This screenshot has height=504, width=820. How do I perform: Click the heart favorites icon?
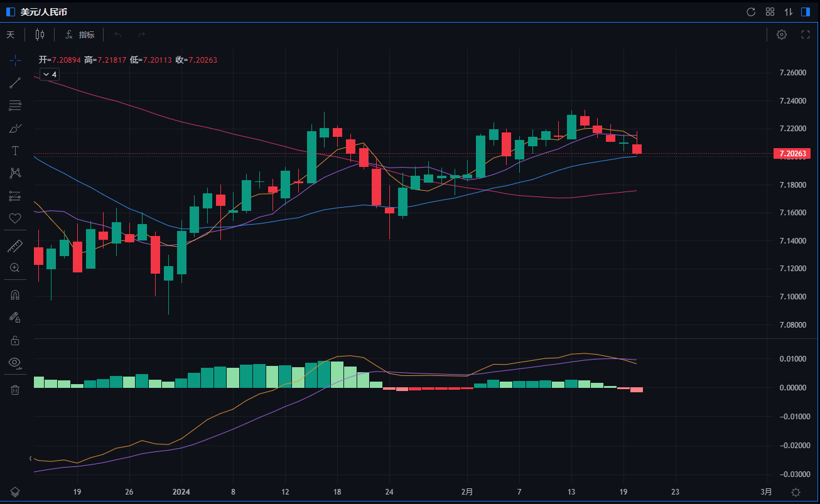[15, 218]
